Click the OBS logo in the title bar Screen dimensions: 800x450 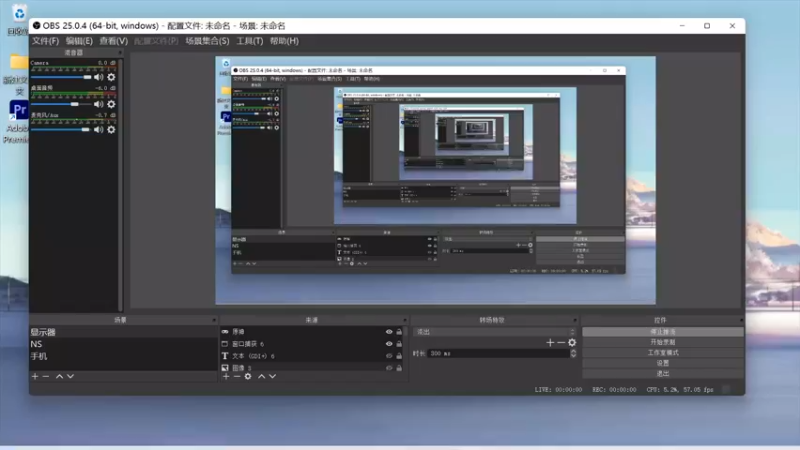pyautogui.click(x=37, y=26)
